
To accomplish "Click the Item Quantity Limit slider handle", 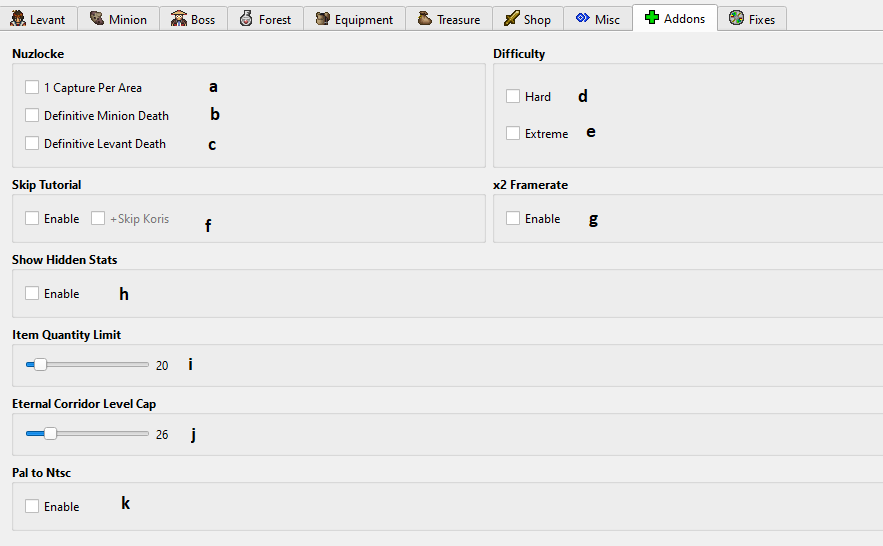I will (x=40, y=365).
